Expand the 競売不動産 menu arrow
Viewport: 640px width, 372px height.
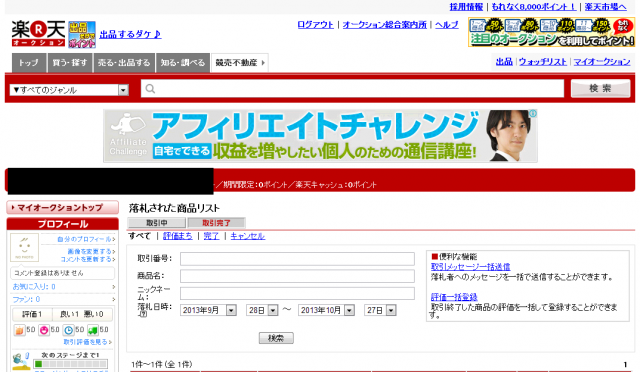click(x=263, y=63)
